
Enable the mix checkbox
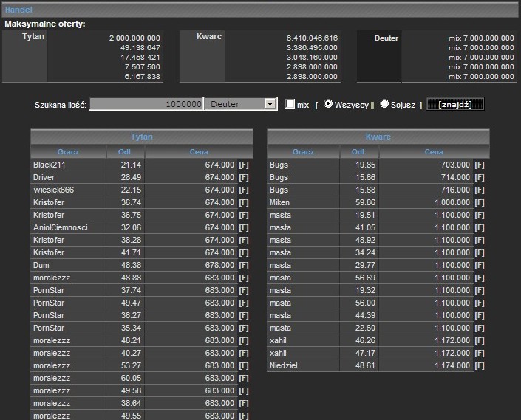(x=290, y=104)
